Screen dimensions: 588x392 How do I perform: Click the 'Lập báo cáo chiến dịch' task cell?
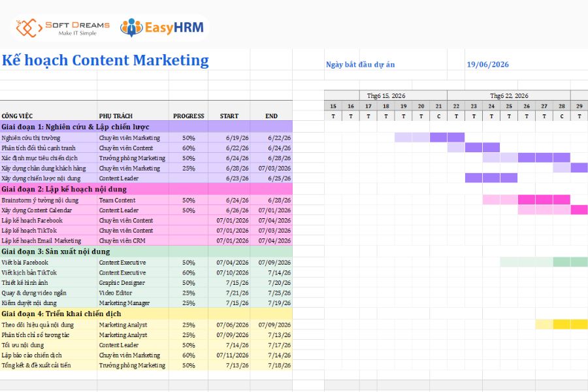click(x=48, y=355)
